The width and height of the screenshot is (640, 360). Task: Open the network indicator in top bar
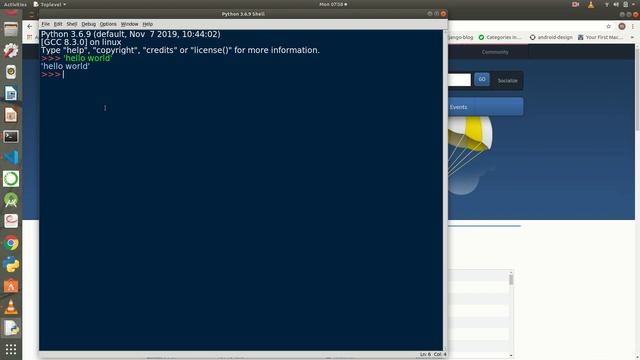pyautogui.click(x=607, y=4)
